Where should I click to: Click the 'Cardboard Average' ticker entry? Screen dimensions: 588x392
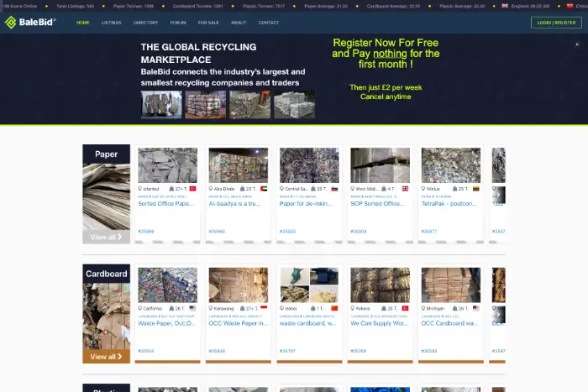click(393, 6)
